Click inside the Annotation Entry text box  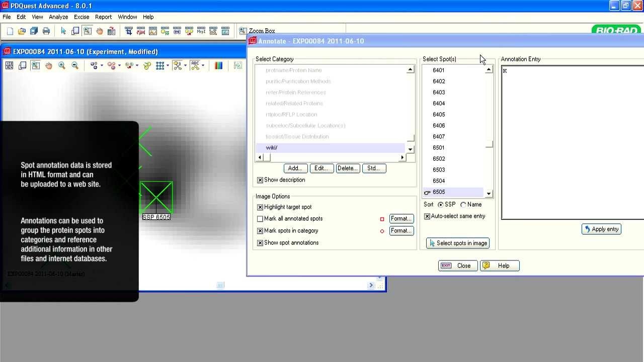pyautogui.click(x=573, y=142)
